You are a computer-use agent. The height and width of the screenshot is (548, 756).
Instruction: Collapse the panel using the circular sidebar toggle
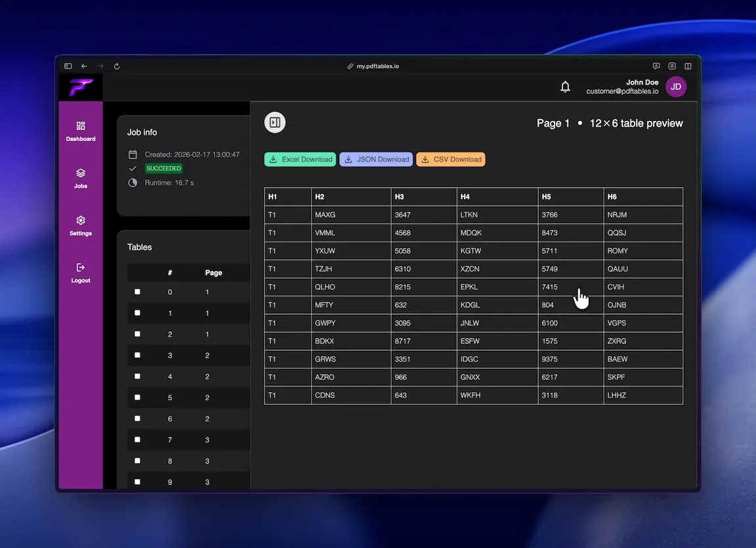[x=274, y=122]
